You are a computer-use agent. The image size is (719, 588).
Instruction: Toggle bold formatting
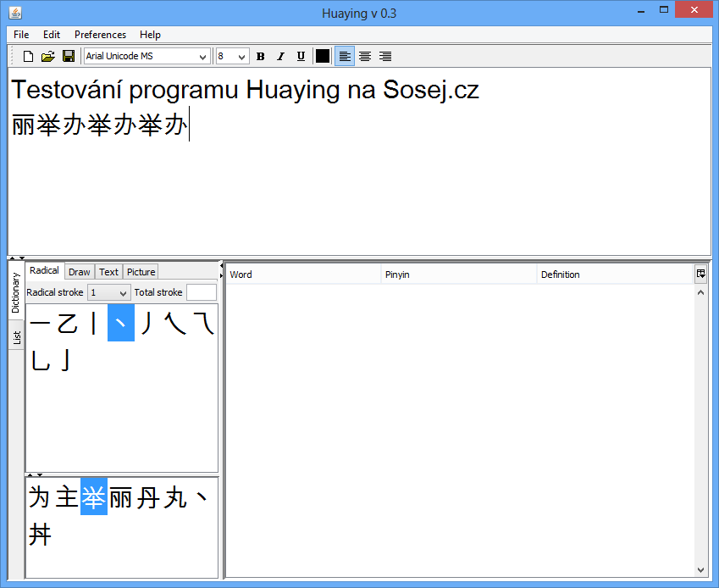261,57
